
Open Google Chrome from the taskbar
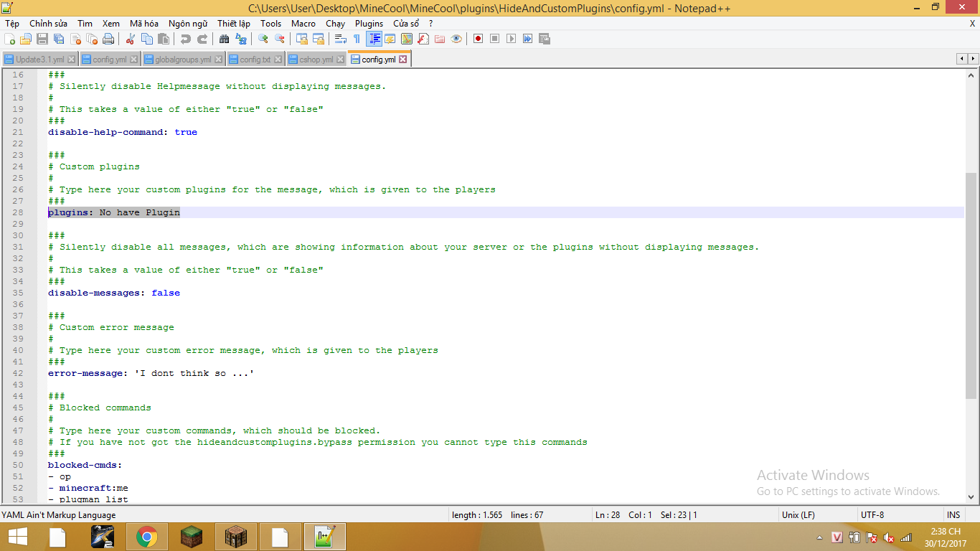point(147,537)
